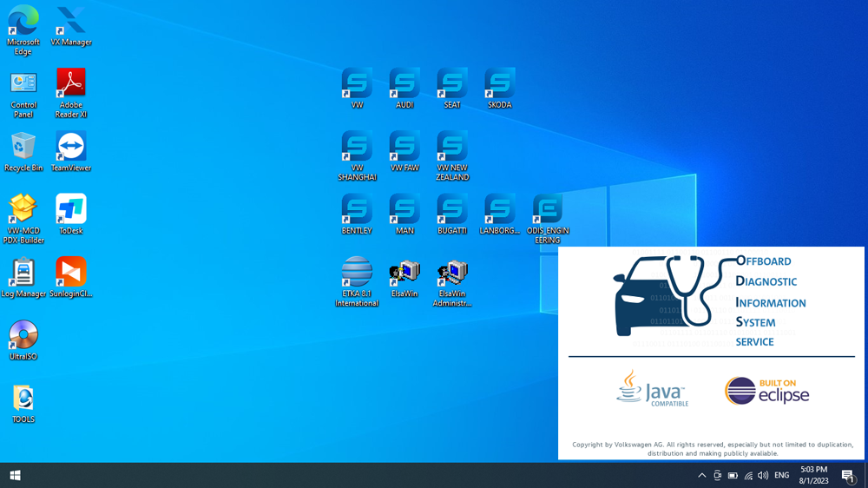868x488 pixels.
Task: Open the taskbar clock and date
Action: click(814, 475)
